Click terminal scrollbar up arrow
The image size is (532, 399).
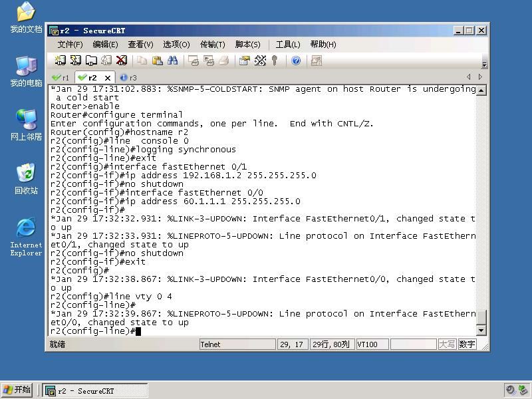[481, 90]
